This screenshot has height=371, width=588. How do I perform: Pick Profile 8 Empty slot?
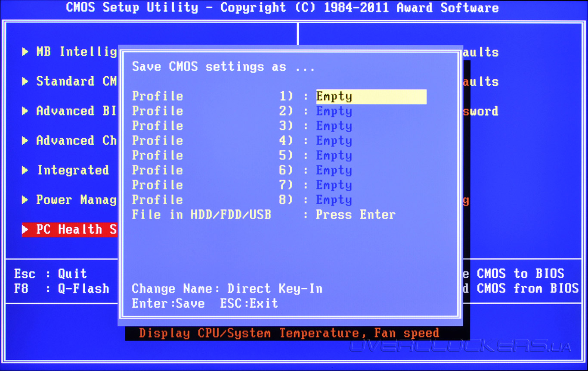(x=334, y=200)
